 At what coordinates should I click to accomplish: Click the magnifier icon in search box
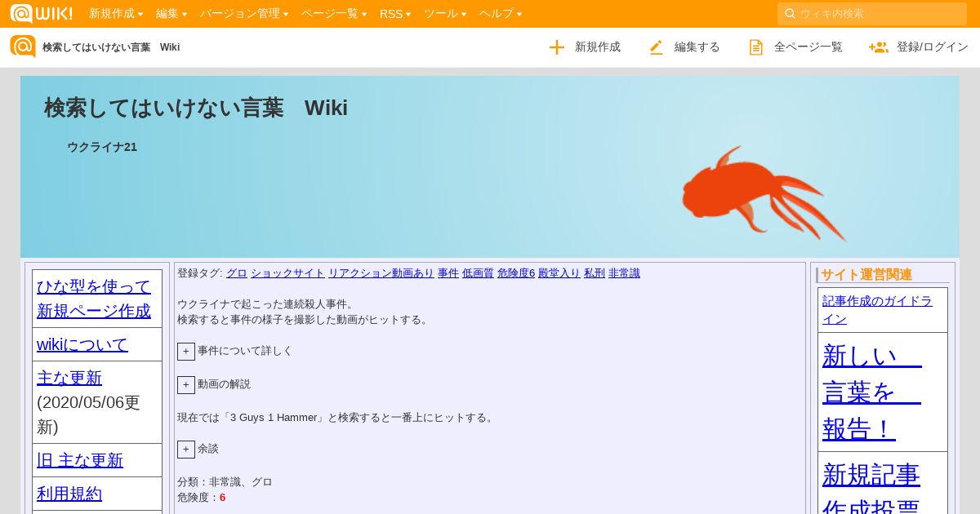coord(790,14)
